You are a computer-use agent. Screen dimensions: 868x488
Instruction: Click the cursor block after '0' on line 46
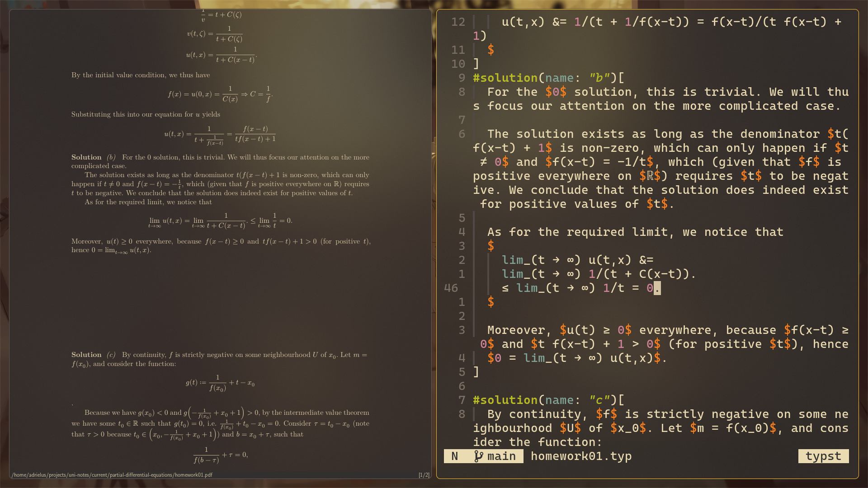tap(657, 288)
